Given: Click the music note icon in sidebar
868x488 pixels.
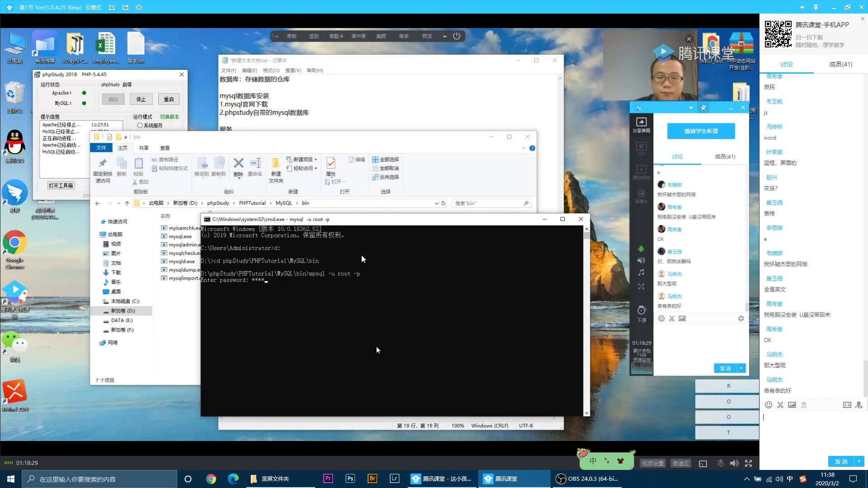Looking at the screenshot, I should pos(641,272).
